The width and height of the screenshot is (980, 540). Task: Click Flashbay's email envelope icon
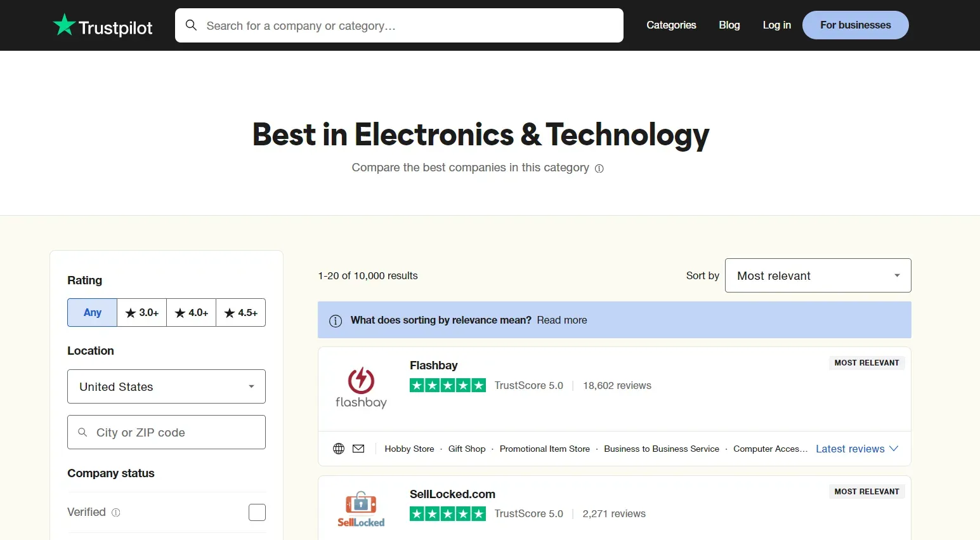click(358, 449)
